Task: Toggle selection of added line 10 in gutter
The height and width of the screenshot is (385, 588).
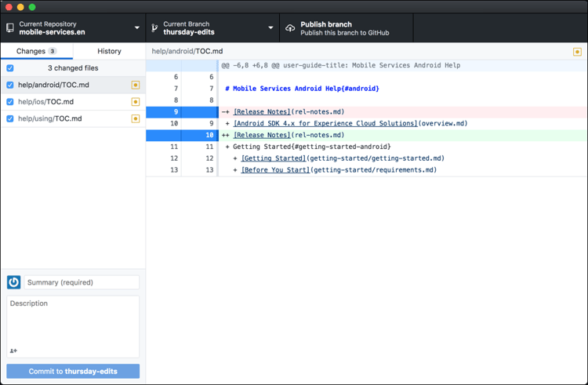Action: [182, 135]
